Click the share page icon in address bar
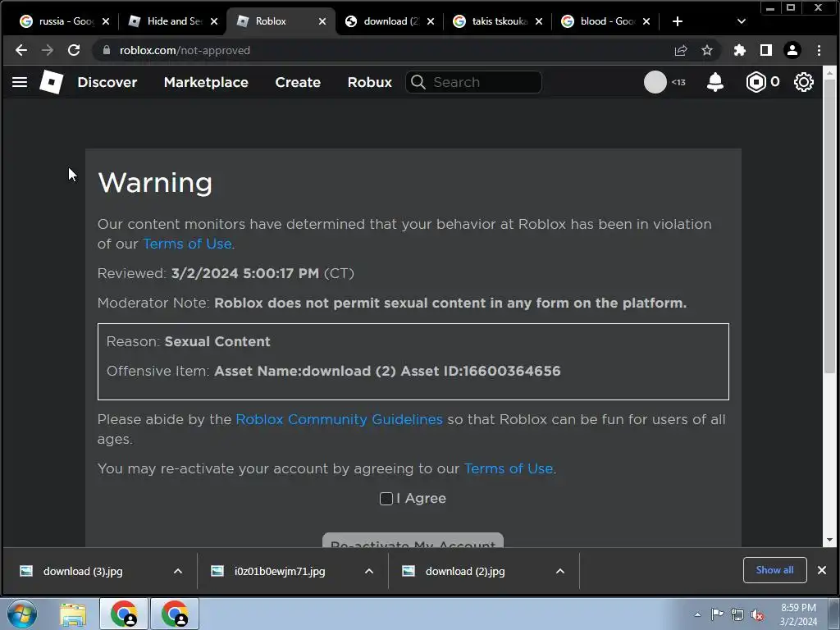 click(681, 50)
